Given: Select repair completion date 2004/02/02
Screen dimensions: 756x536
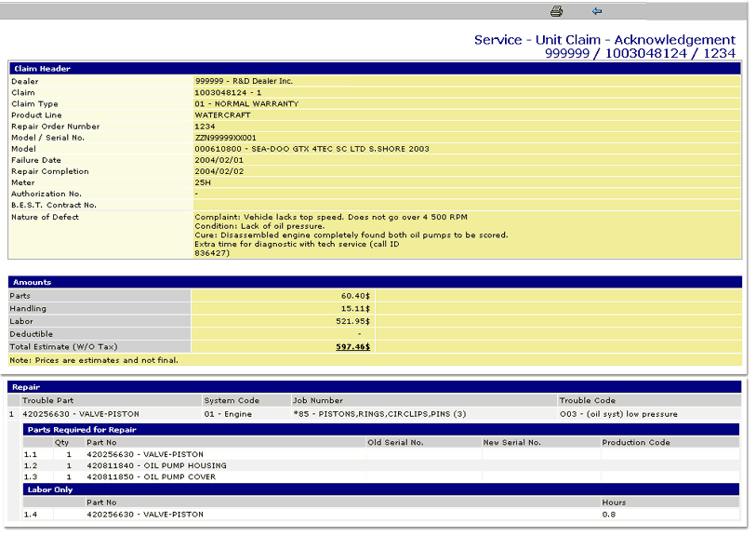Looking at the screenshot, I should (219, 171).
